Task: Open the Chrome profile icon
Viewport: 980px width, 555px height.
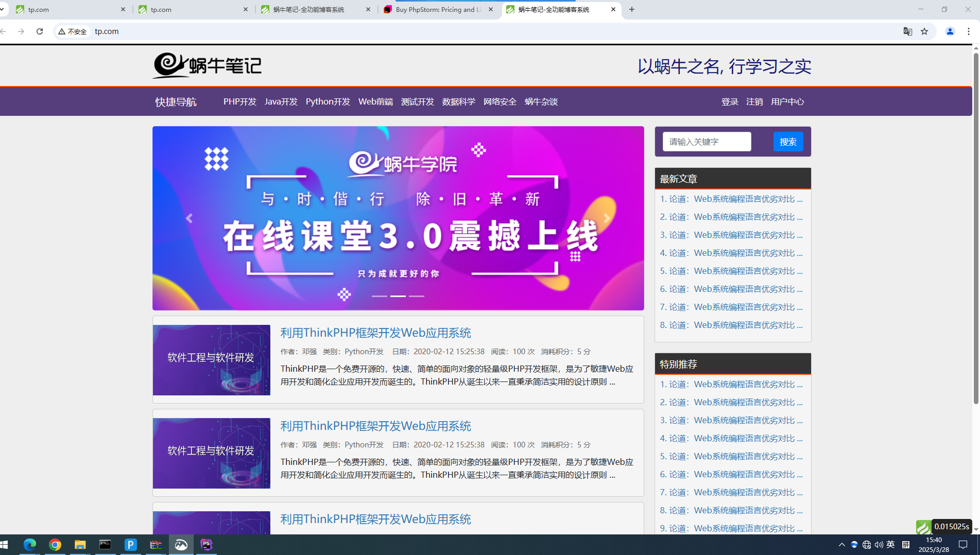Action: (950, 31)
